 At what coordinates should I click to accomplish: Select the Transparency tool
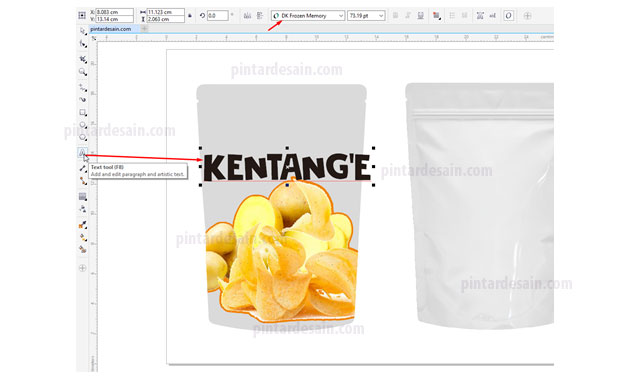pos(82,209)
